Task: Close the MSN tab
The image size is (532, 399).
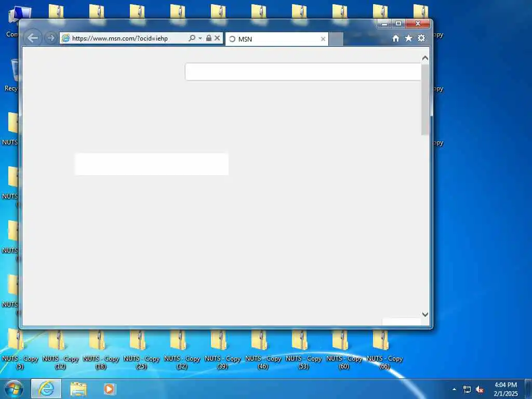Action: coord(323,39)
